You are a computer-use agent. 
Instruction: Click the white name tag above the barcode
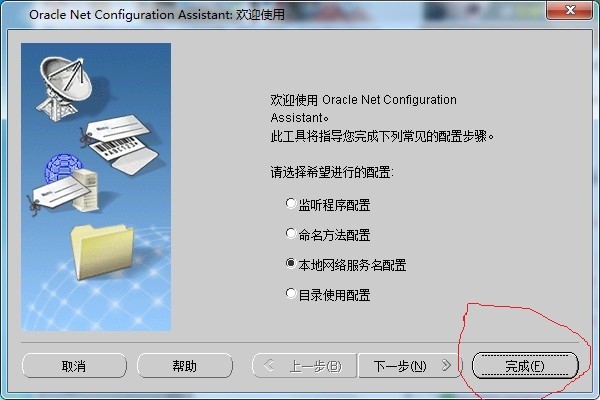115,129
